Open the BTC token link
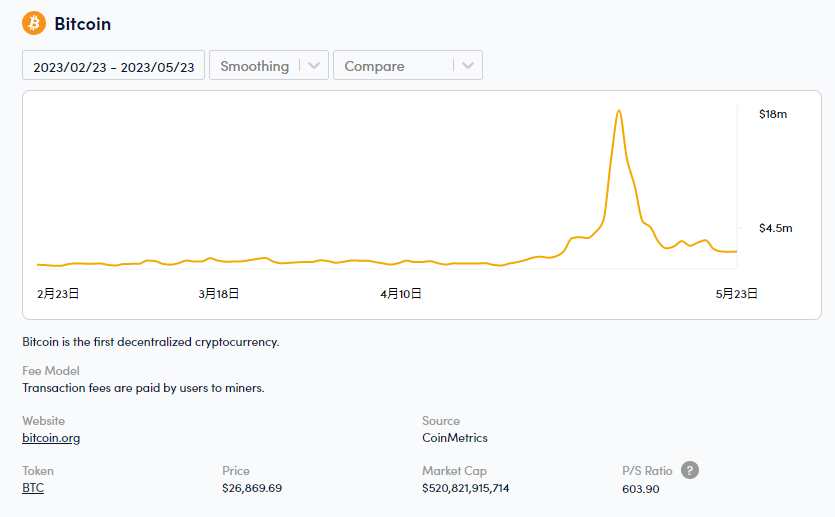This screenshot has height=517, width=835. [x=33, y=488]
